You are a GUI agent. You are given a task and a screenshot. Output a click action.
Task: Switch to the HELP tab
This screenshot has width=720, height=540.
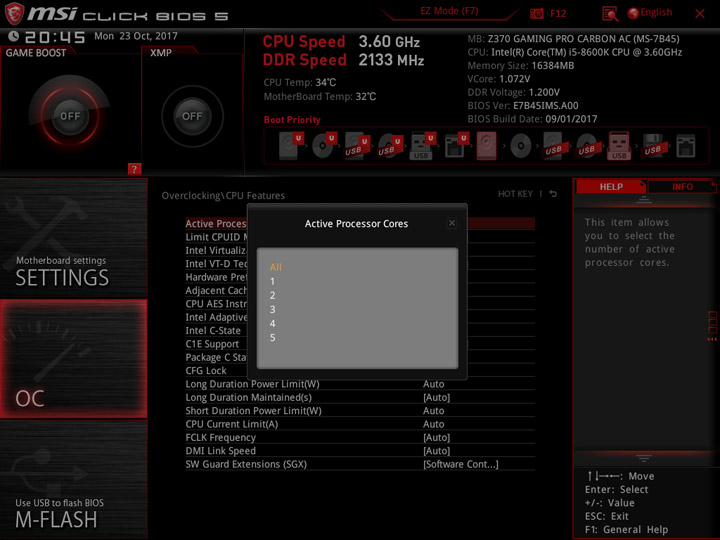pos(611,187)
